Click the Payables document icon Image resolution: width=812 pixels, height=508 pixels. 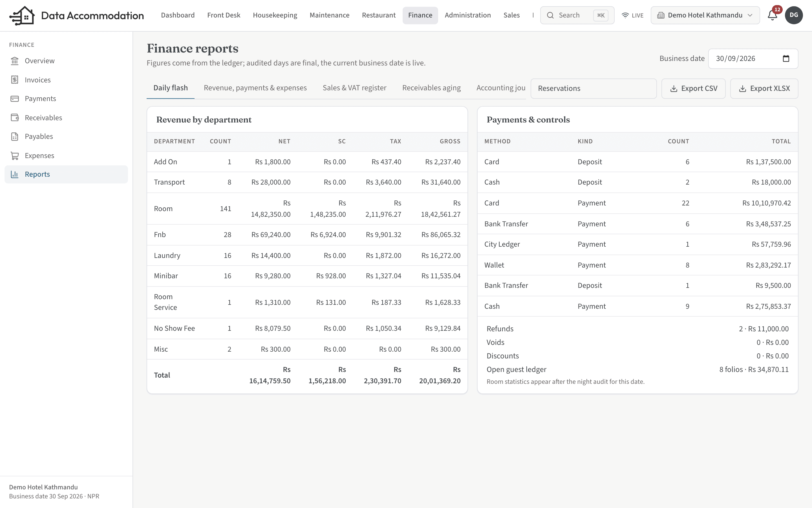point(14,136)
